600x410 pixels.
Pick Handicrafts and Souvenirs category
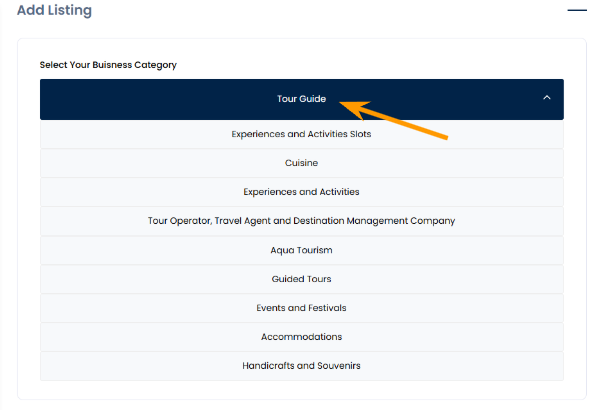301,366
